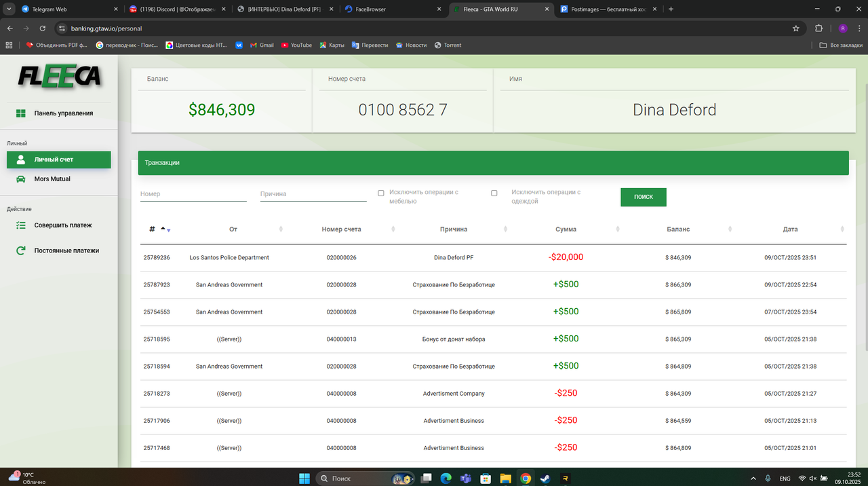Switch to the ИНТЕРВЬЮ Dina Deford tab
The image size is (868, 486).
pos(285,10)
